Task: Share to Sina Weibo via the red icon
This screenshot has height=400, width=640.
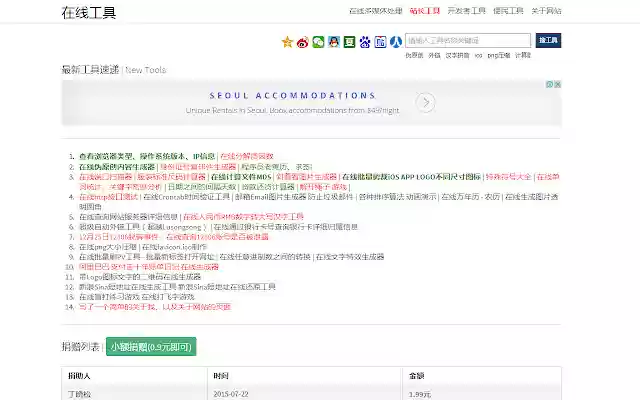Action: coord(302,42)
